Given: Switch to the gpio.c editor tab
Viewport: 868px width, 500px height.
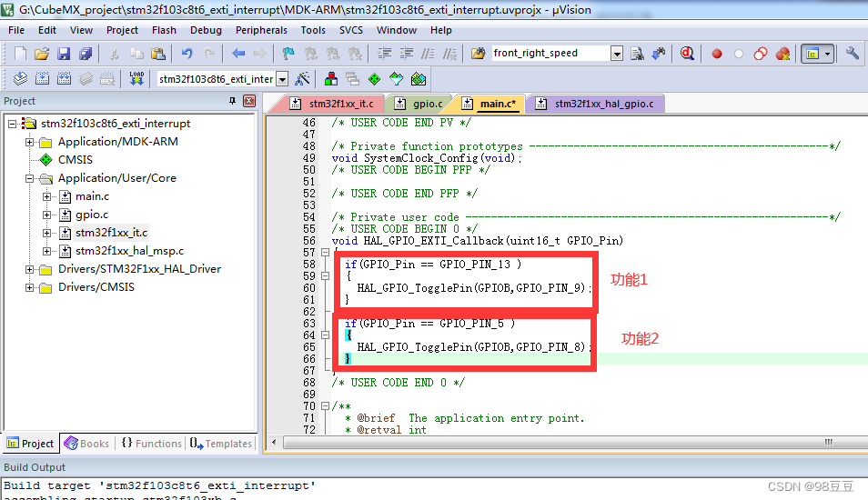Looking at the screenshot, I should tap(420, 104).
